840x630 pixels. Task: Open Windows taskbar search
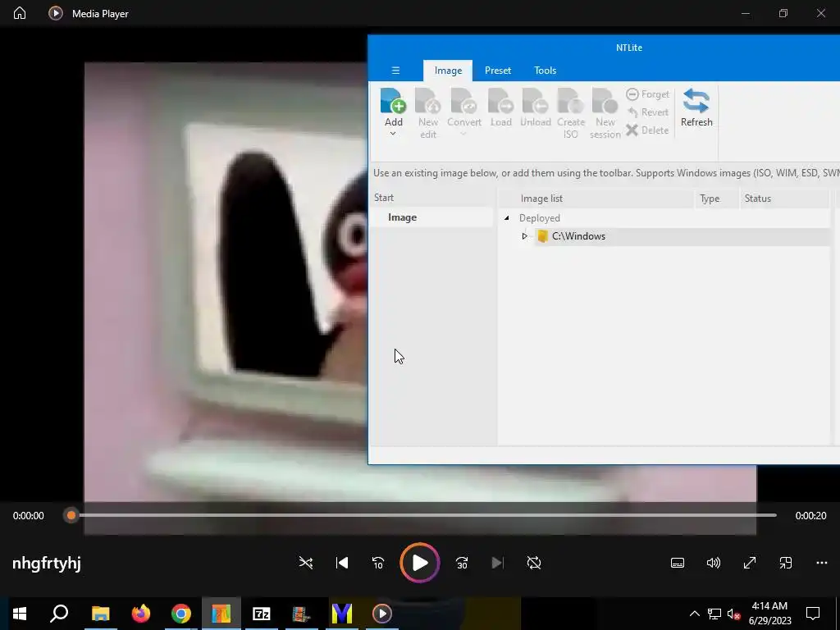click(59, 614)
